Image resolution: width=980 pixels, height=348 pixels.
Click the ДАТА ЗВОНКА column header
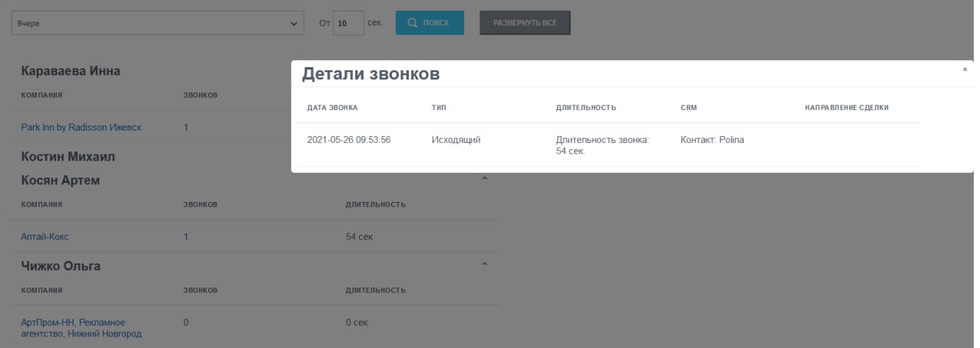tap(332, 108)
